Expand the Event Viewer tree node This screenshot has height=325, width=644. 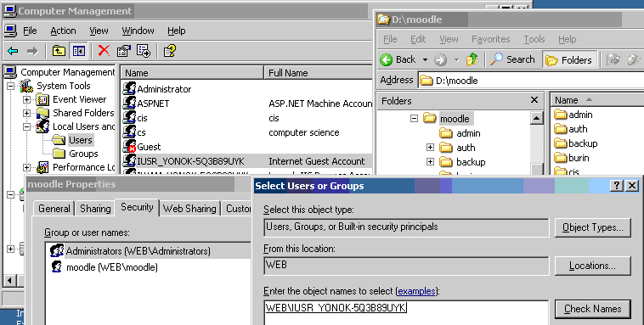coord(26,99)
